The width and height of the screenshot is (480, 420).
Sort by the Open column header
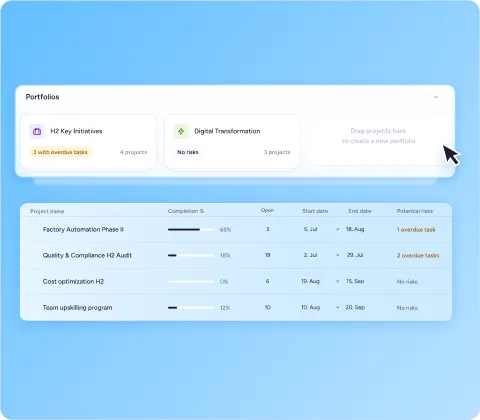click(267, 210)
